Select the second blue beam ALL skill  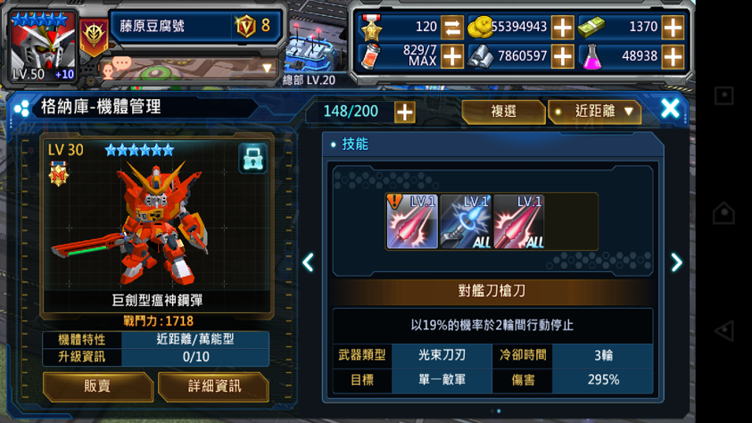(466, 221)
